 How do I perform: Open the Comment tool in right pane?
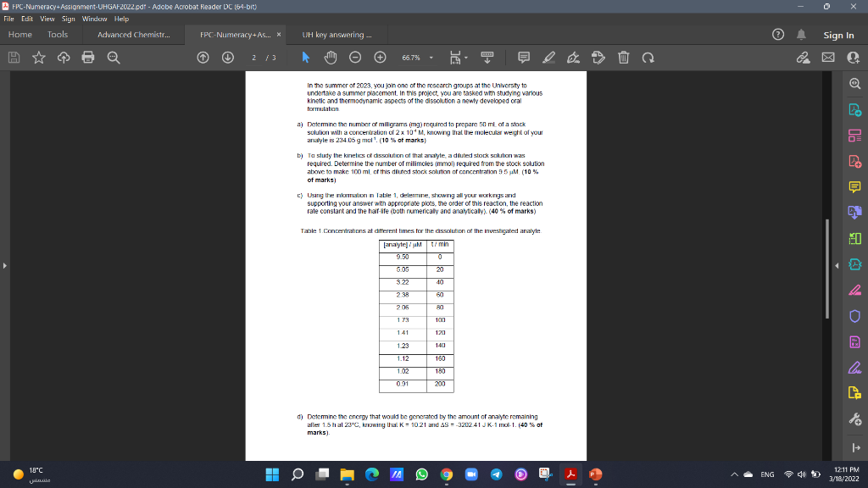pyautogui.click(x=854, y=187)
